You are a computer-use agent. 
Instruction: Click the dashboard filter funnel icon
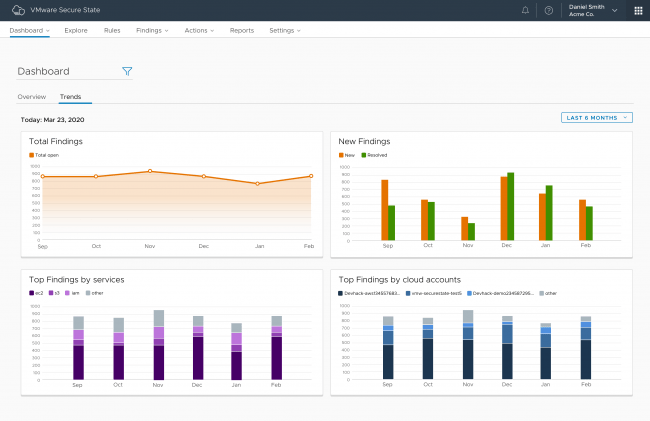coord(127,71)
